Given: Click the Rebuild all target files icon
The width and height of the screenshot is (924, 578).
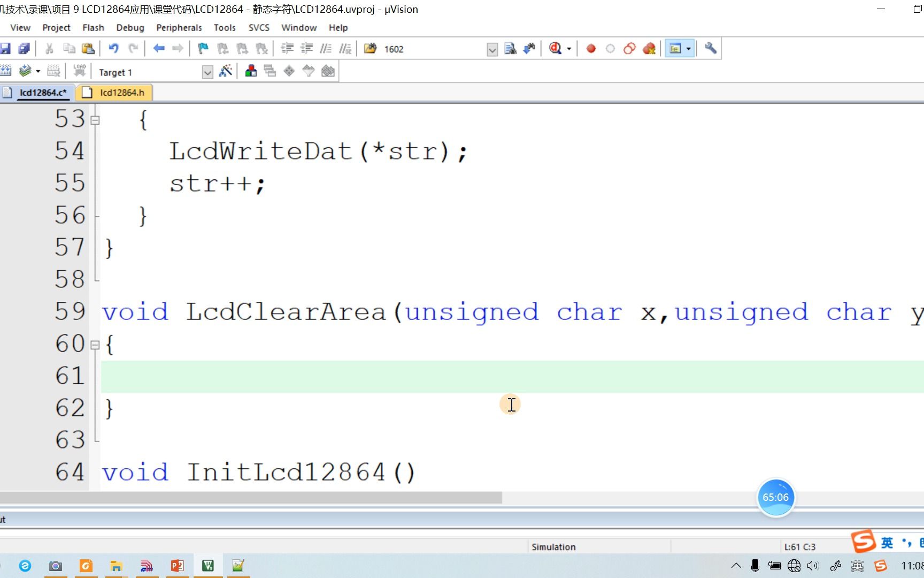Looking at the screenshot, I should (6, 71).
